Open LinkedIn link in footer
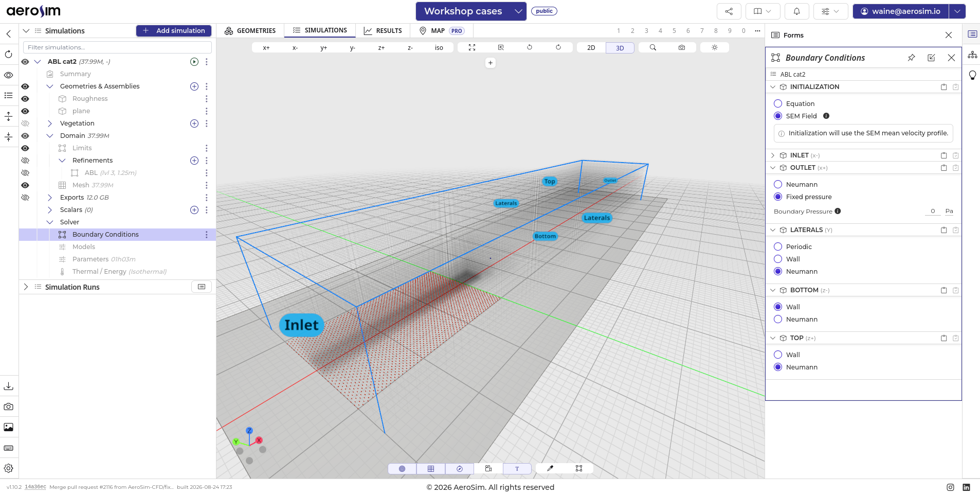Image resolution: width=980 pixels, height=494 pixels. (x=967, y=487)
